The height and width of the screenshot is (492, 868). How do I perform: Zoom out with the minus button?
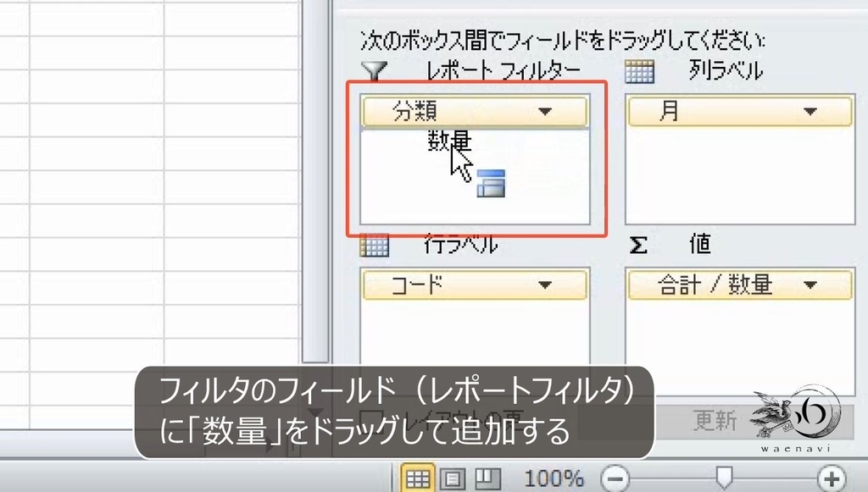pos(615,478)
